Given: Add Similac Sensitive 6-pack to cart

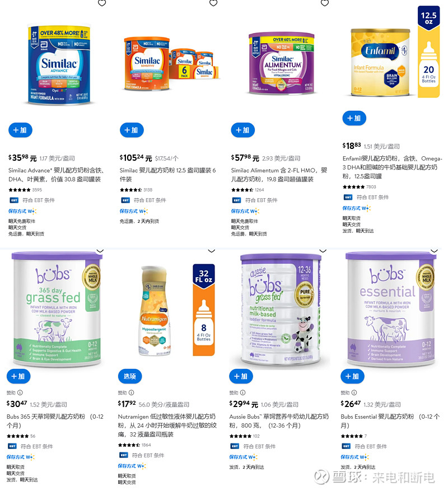Looking at the screenshot, I should [x=132, y=130].
